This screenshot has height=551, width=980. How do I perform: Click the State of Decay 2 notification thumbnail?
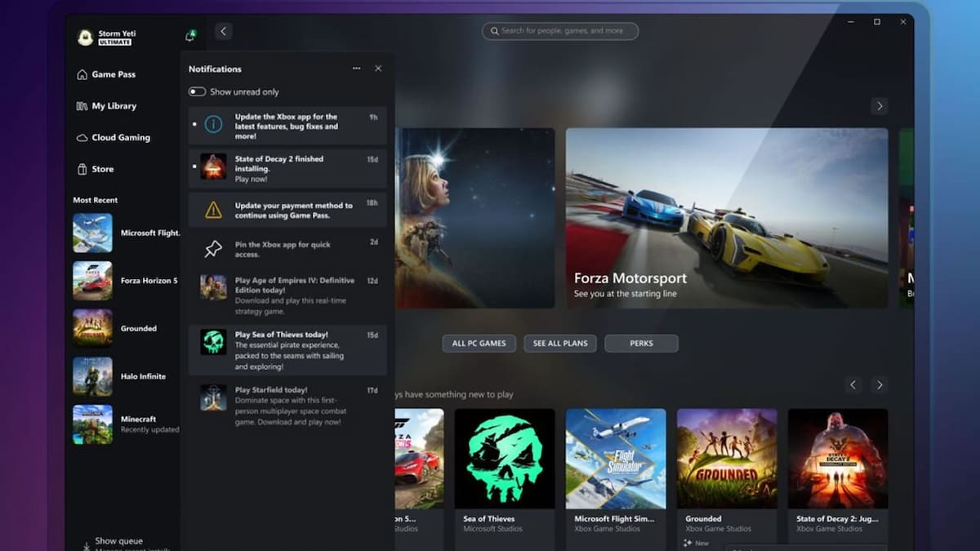[x=213, y=167]
